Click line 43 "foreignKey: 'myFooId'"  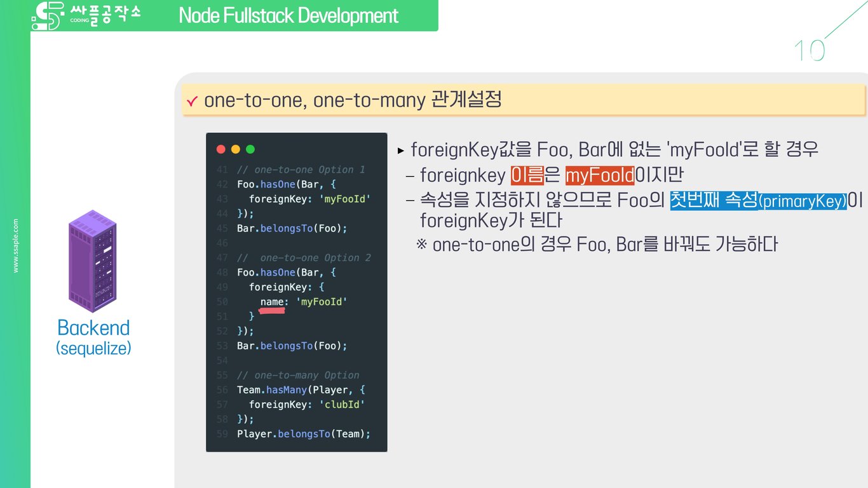[x=309, y=199]
